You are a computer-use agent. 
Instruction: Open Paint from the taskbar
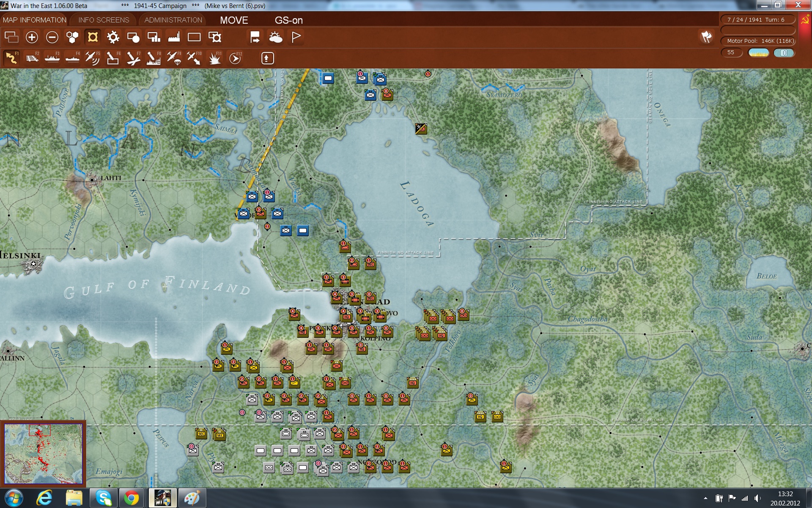[192, 498]
